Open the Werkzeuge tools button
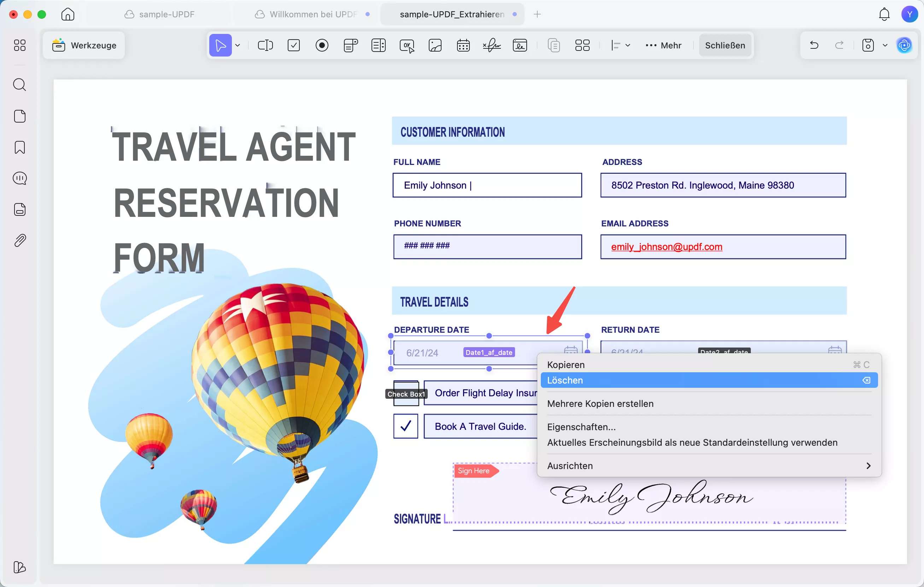 84,45
